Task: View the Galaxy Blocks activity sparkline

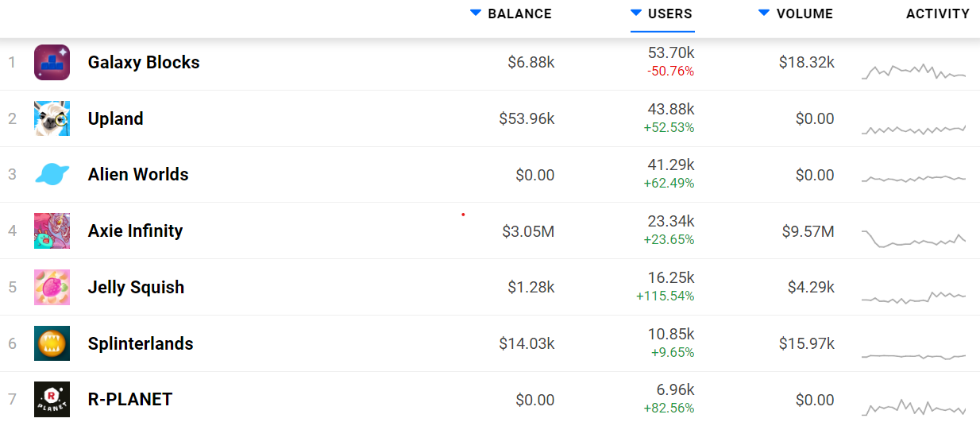Action: pos(913,72)
